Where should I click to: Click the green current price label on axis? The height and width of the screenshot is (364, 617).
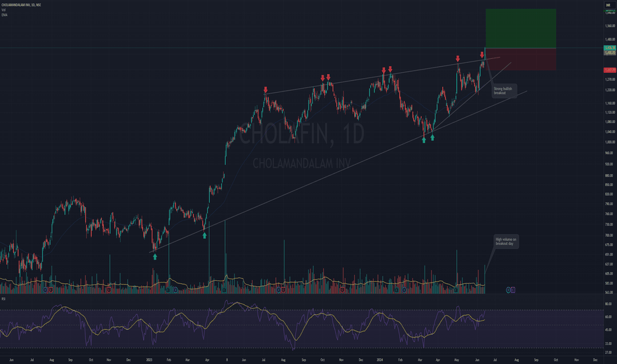[610, 48]
